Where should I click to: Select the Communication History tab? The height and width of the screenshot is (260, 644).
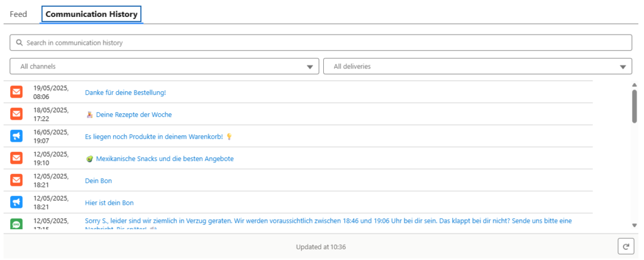pyautogui.click(x=92, y=14)
